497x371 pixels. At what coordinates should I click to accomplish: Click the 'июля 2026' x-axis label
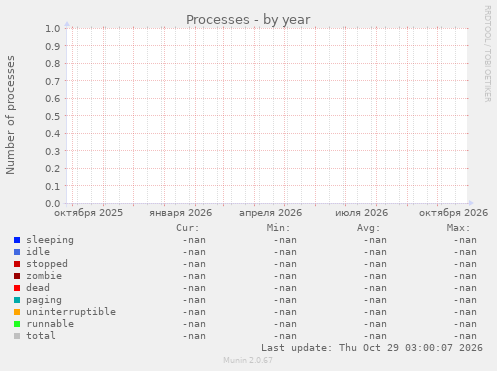(x=362, y=213)
